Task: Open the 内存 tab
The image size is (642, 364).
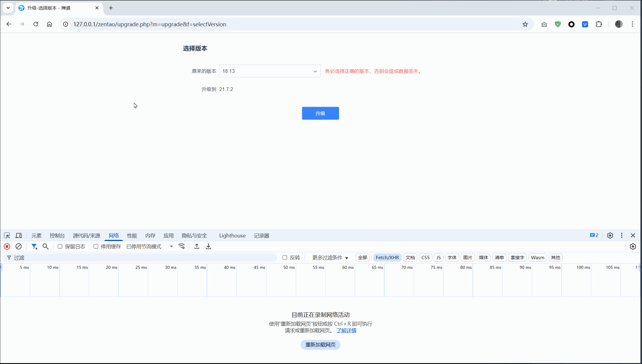Action: 150,236
